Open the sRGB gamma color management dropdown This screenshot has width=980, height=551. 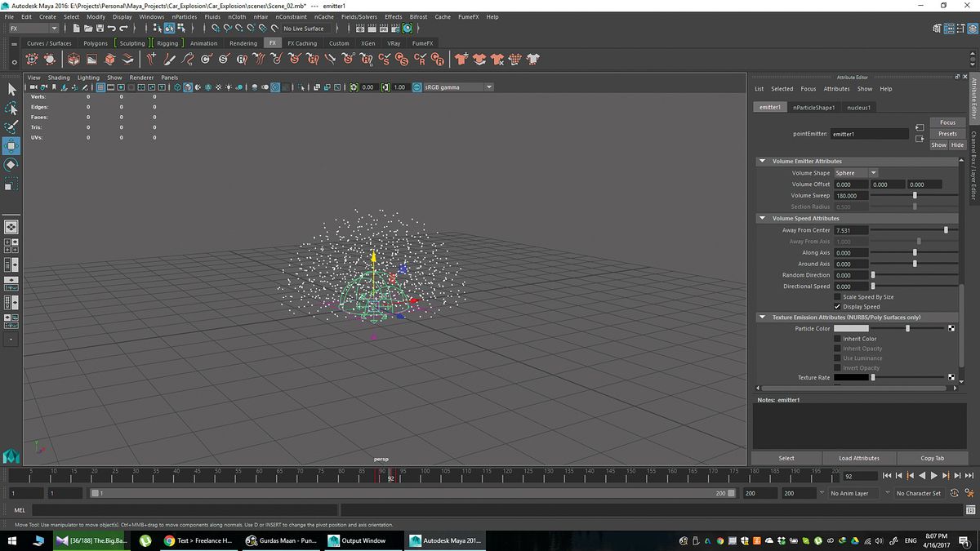pyautogui.click(x=488, y=87)
